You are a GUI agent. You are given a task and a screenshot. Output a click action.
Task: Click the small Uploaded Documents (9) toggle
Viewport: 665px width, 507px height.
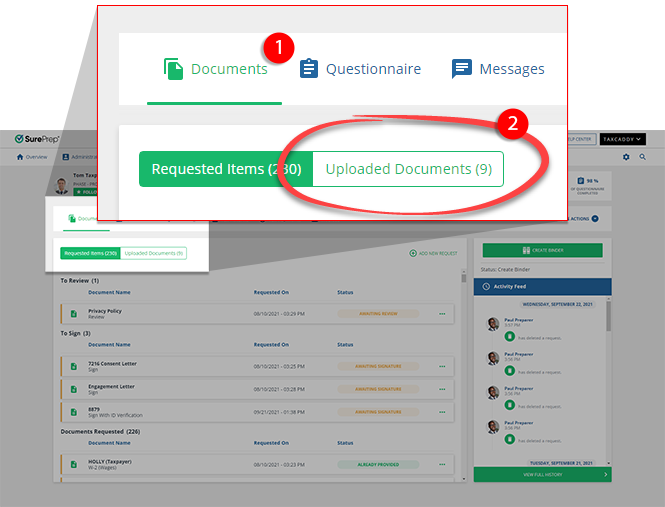coord(153,253)
